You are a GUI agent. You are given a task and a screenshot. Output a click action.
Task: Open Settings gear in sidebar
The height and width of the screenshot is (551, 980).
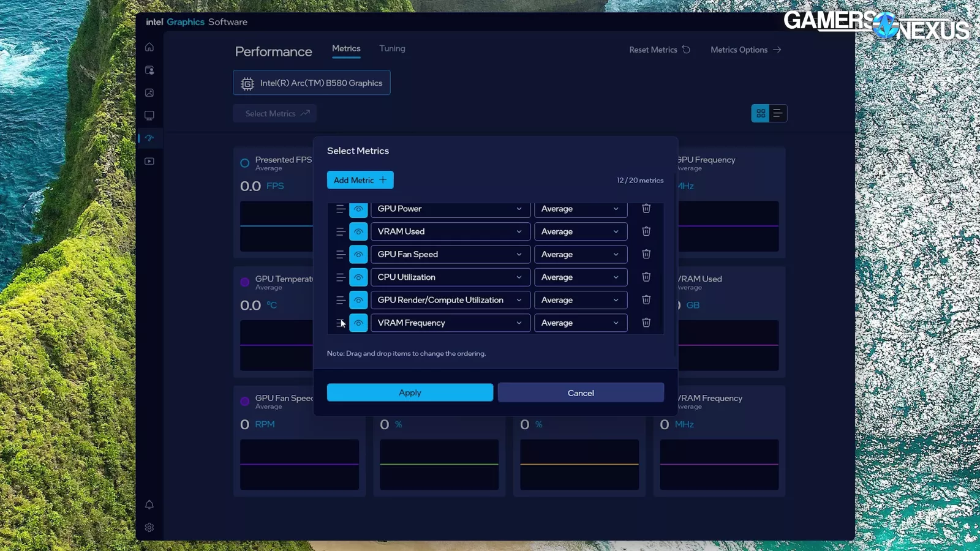149,527
